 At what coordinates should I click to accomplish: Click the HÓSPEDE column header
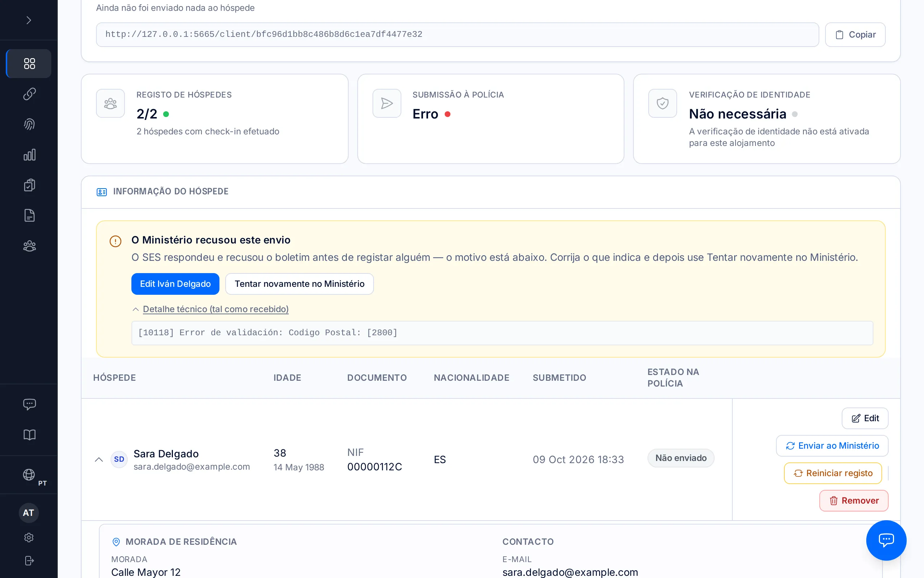point(114,378)
